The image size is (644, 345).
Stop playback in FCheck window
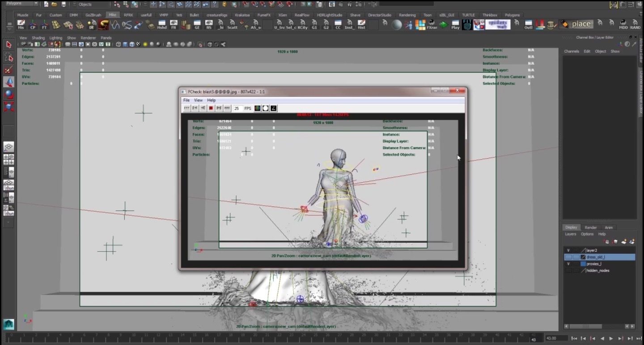click(211, 108)
